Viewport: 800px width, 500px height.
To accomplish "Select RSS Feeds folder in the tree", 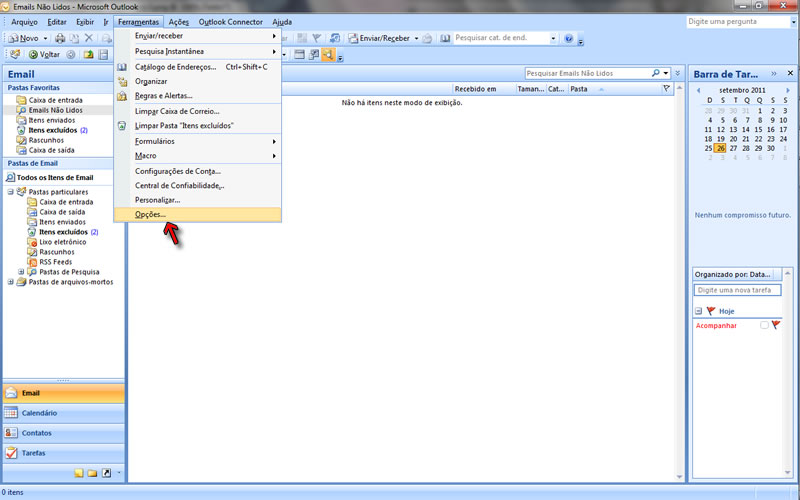I will [56, 262].
